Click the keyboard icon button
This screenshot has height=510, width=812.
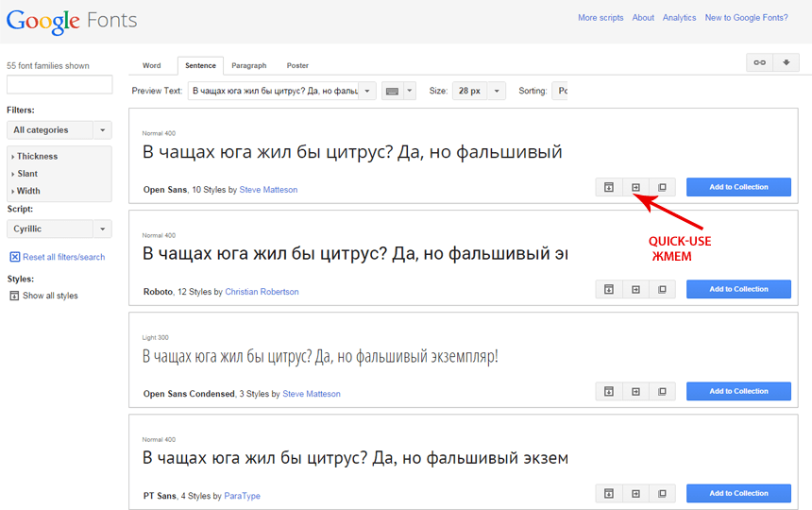click(x=392, y=91)
